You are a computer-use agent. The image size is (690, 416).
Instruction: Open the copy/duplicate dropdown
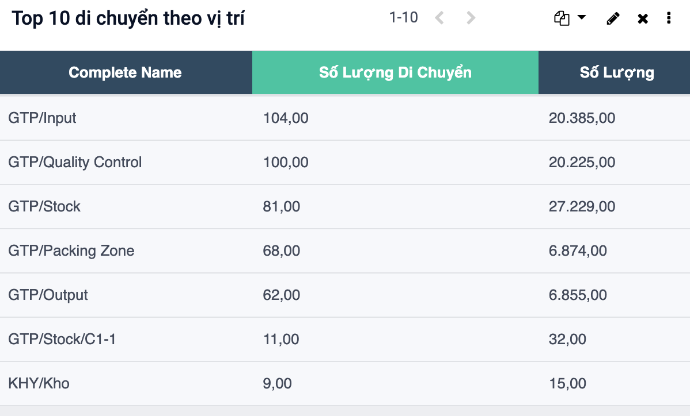(x=570, y=19)
